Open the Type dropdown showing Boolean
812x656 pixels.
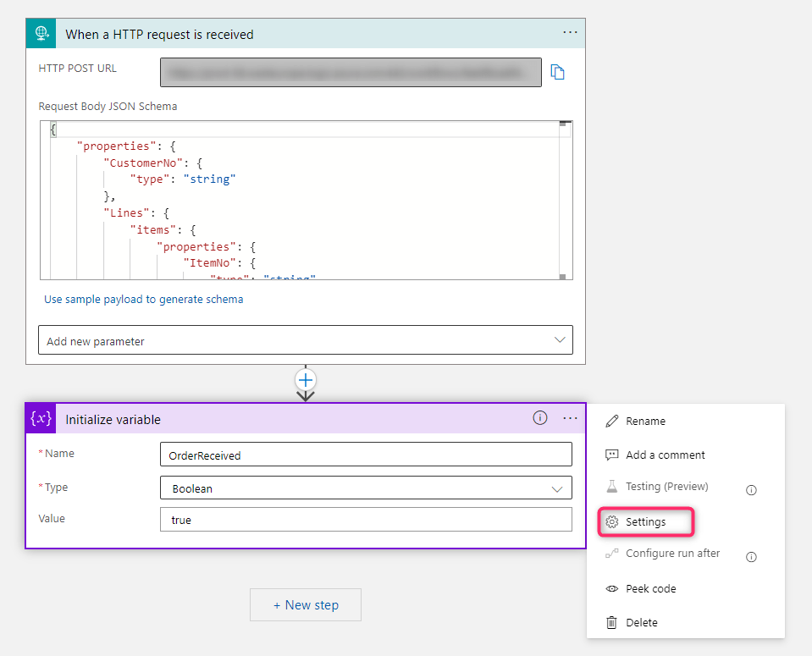(x=366, y=488)
